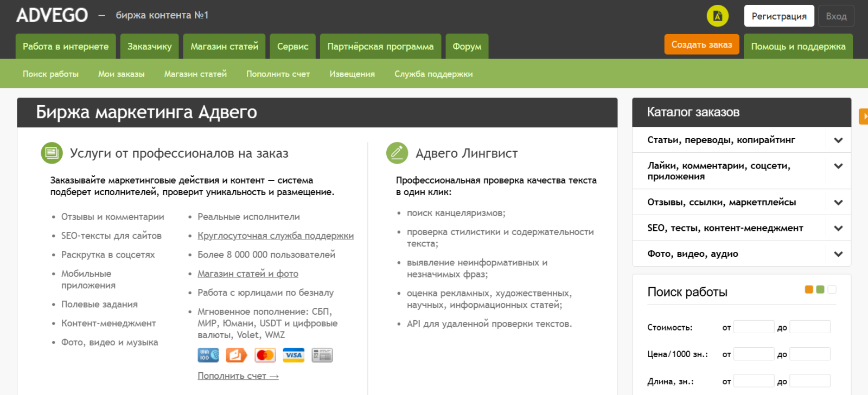Select the green square in Поиск работы
The height and width of the screenshot is (395, 868).
pos(820,289)
